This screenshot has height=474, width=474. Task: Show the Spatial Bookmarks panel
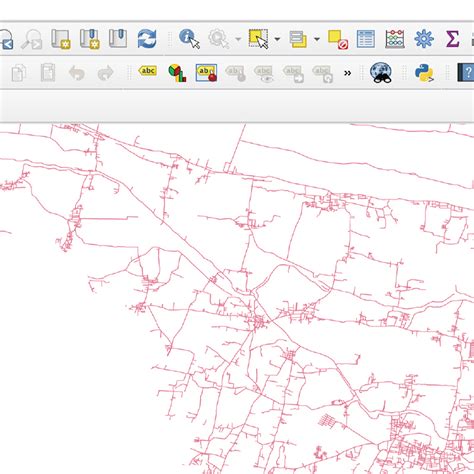(x=118, y=38)
